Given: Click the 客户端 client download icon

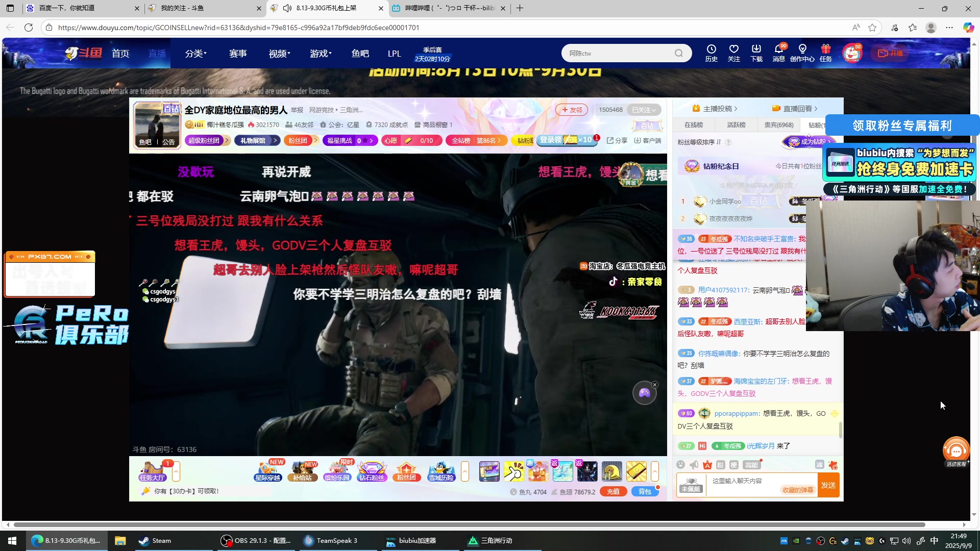Looking at the screenshot, I should (x=647, y=140).
